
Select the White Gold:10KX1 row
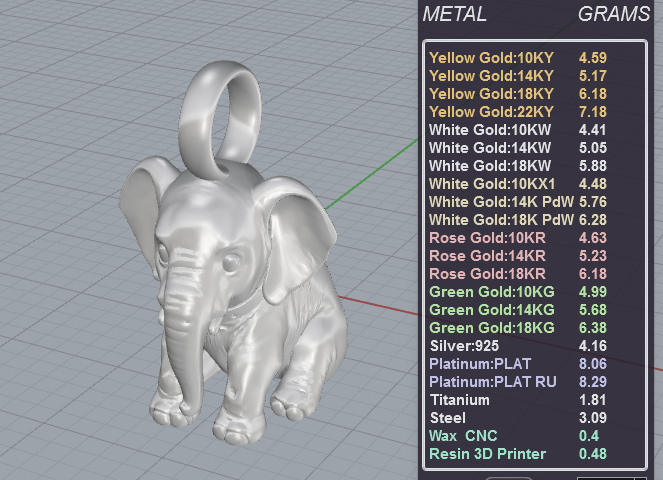[x=518, y=184]
